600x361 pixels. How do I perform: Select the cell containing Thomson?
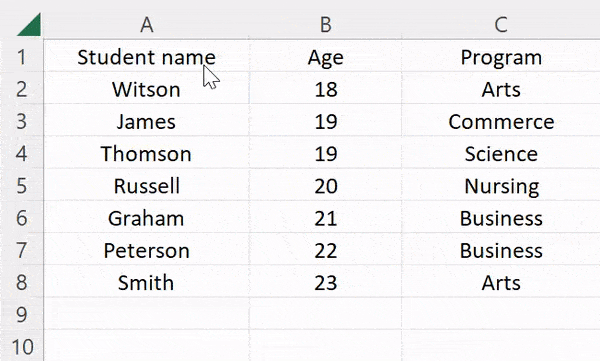tap(147, 154)
